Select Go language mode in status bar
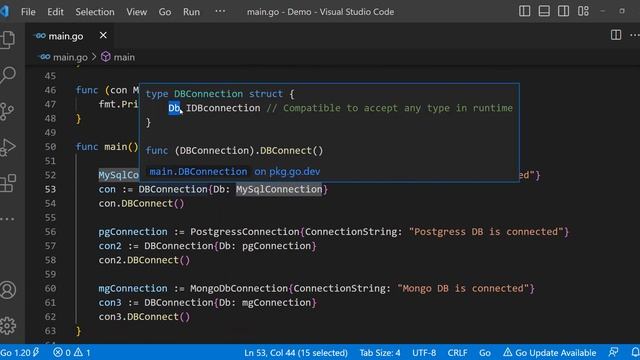 (485, 352)
